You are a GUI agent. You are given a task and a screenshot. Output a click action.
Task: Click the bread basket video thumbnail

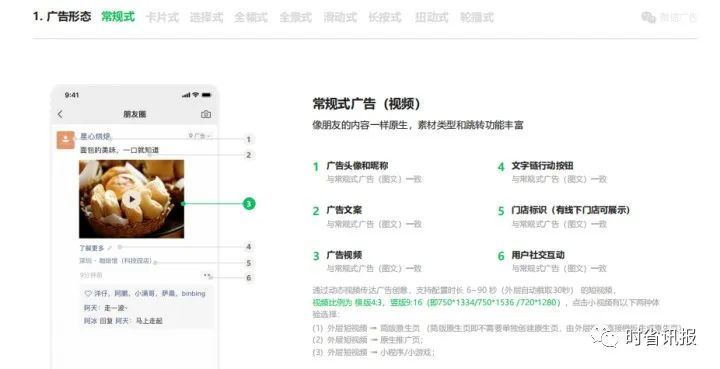[132, 199]
